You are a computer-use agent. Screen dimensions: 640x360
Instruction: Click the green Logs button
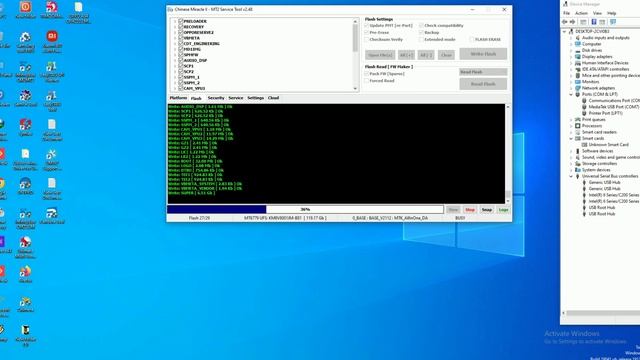[x=503, y=209]
